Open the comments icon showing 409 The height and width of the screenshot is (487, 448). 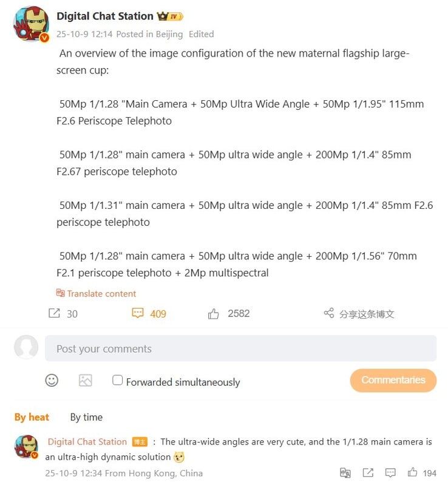(138, 313)
